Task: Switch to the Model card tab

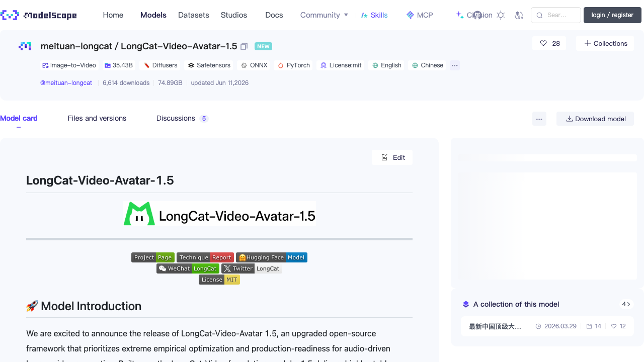Action: tap(19, 119)
